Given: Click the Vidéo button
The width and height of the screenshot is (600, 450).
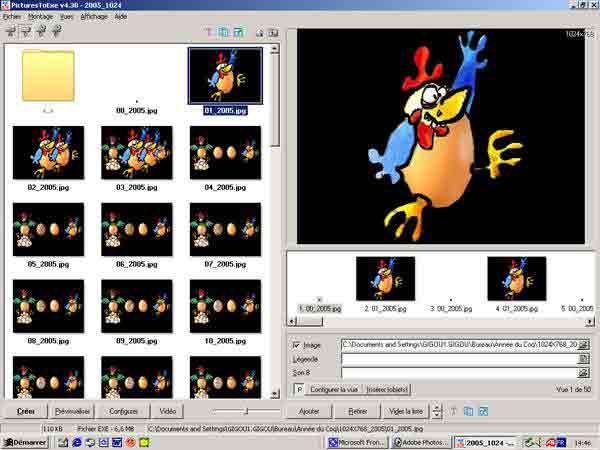Looking at the screenshot, I should coord(168,411).
